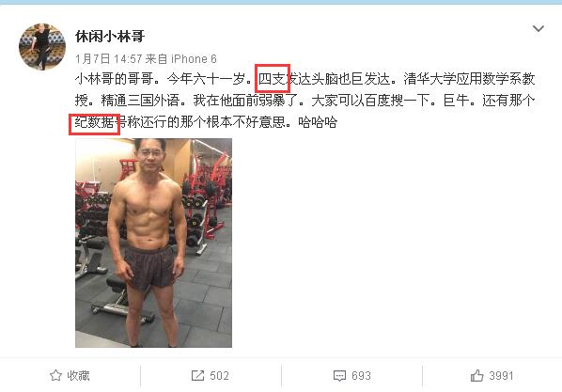The image size is (562, 392).
Task: Click the iPhone 6 source link
Action: (x=194, y=59)
